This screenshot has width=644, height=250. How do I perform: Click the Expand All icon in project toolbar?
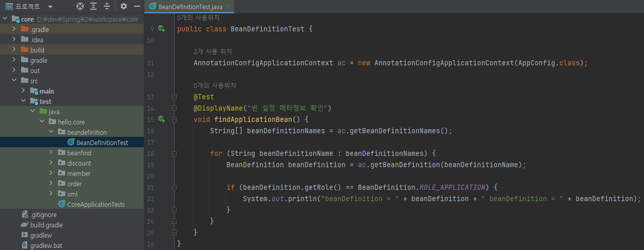point(93,7)
